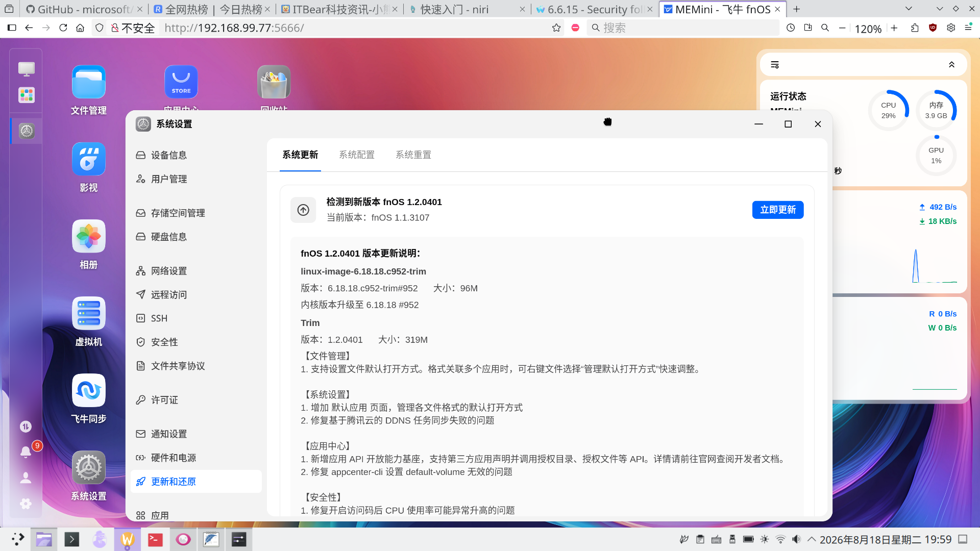Launch the 相册 photos app icon

88,236
